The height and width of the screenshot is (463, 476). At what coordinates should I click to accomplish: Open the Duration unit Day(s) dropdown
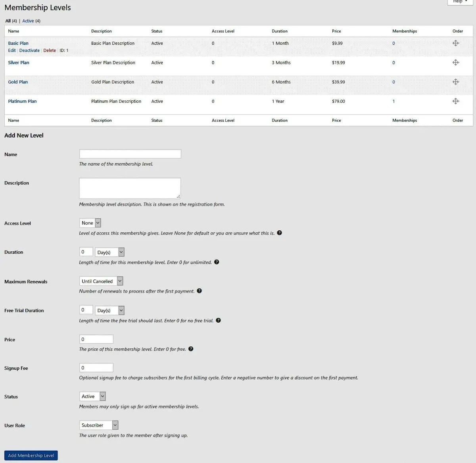tap(110, 252)
